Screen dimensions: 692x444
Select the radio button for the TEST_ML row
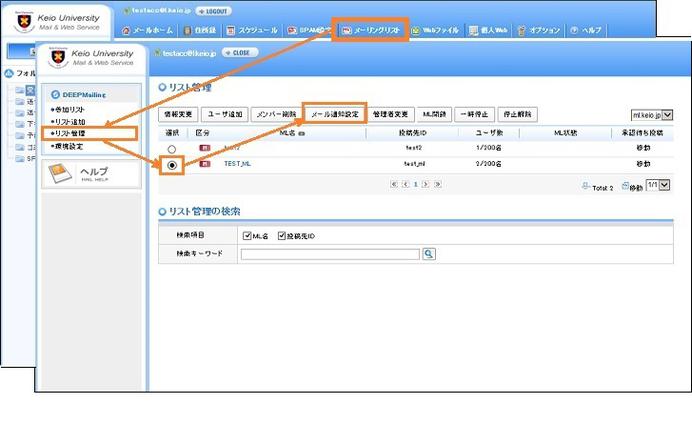pyautogui.click(x=173, y=165)
